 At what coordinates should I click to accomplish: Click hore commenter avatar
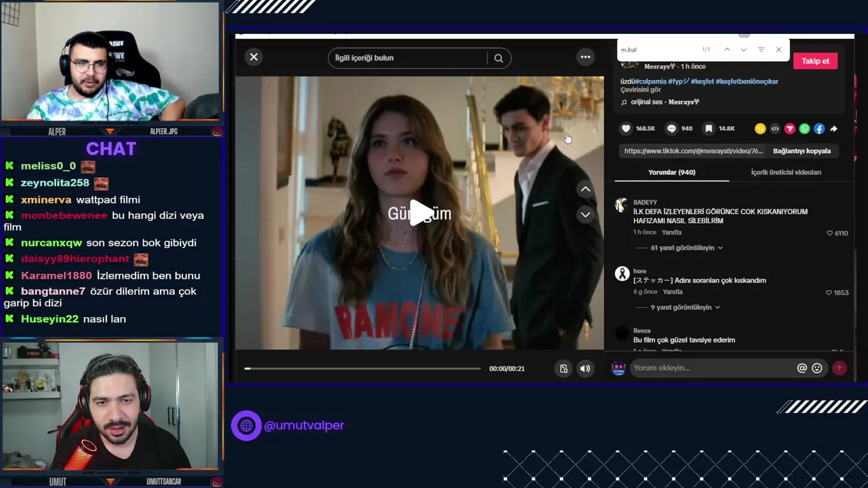click(622, 274)
